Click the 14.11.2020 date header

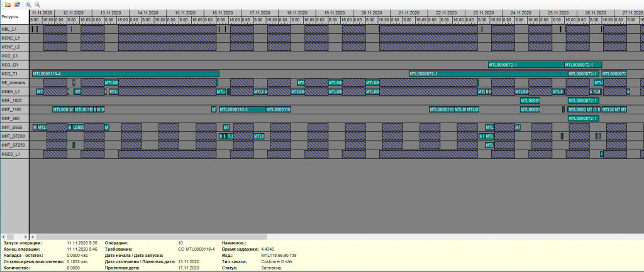point(148,13)
